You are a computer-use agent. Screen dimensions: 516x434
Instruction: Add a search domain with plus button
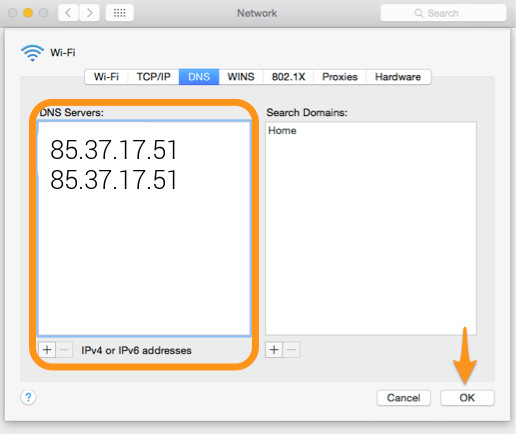pyautogui.click(x=274, y=350)
